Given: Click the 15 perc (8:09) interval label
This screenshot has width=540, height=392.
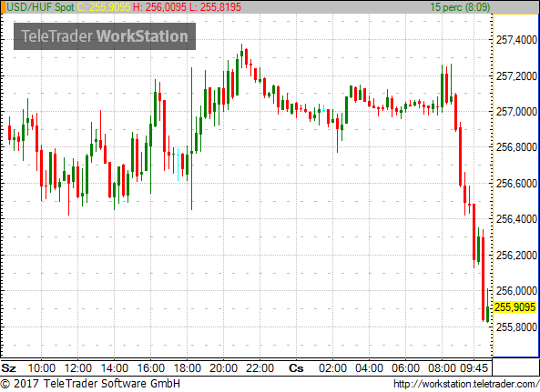Looking at the screenshot, I should 460,7.
